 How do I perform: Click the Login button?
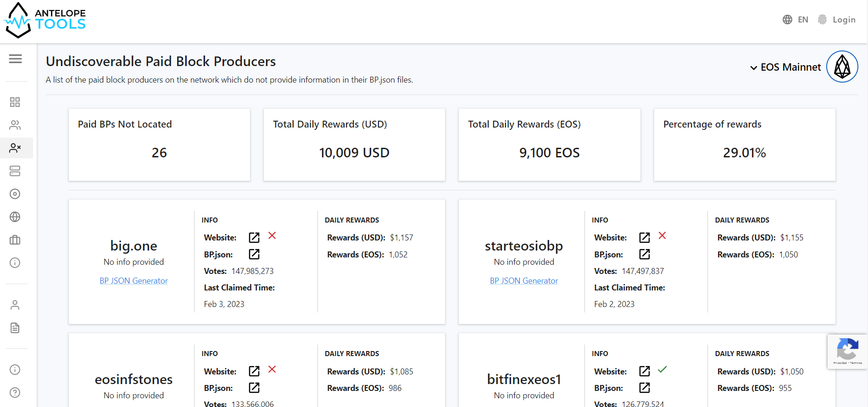tap(837, 20)
